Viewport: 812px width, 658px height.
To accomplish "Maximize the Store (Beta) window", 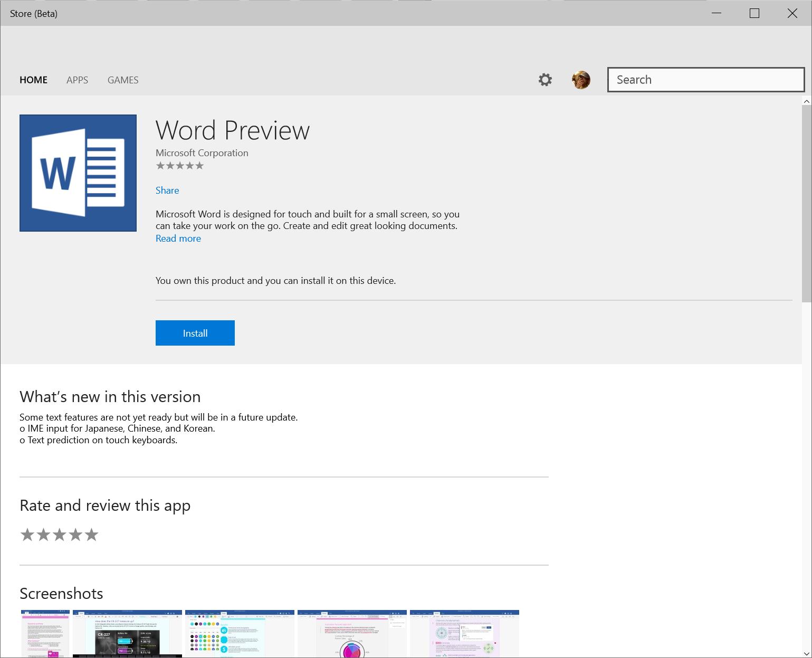I will (x=754, y=13).
